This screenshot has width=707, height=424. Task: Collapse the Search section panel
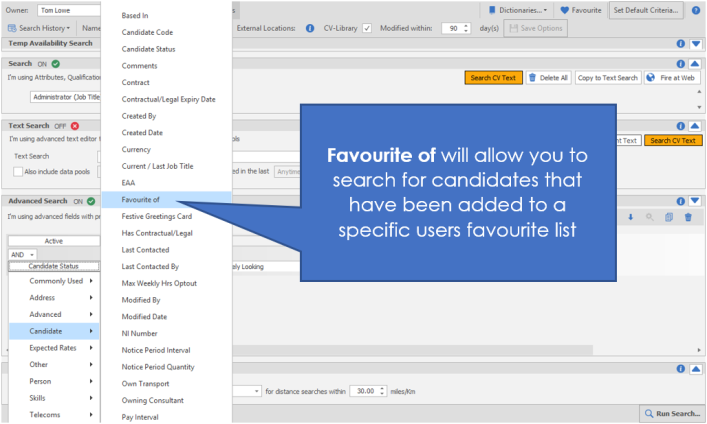(x=696, y=63)
